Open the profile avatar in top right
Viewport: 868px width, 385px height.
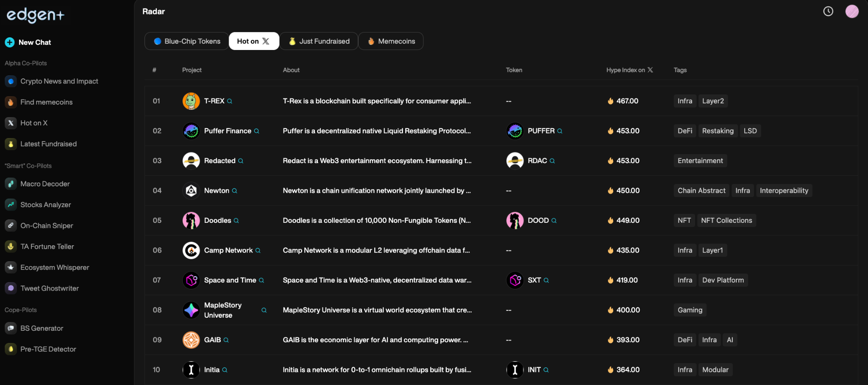click(852, 11)
